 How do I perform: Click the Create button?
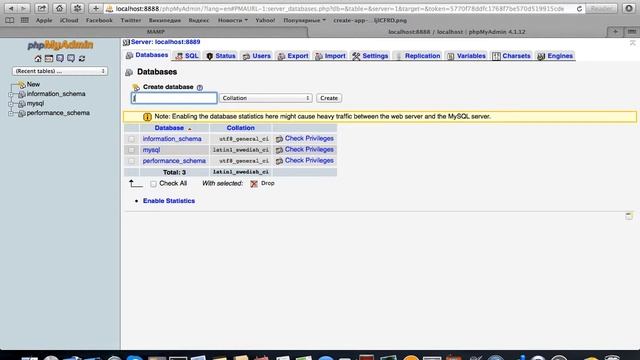[x=329, y=98]
